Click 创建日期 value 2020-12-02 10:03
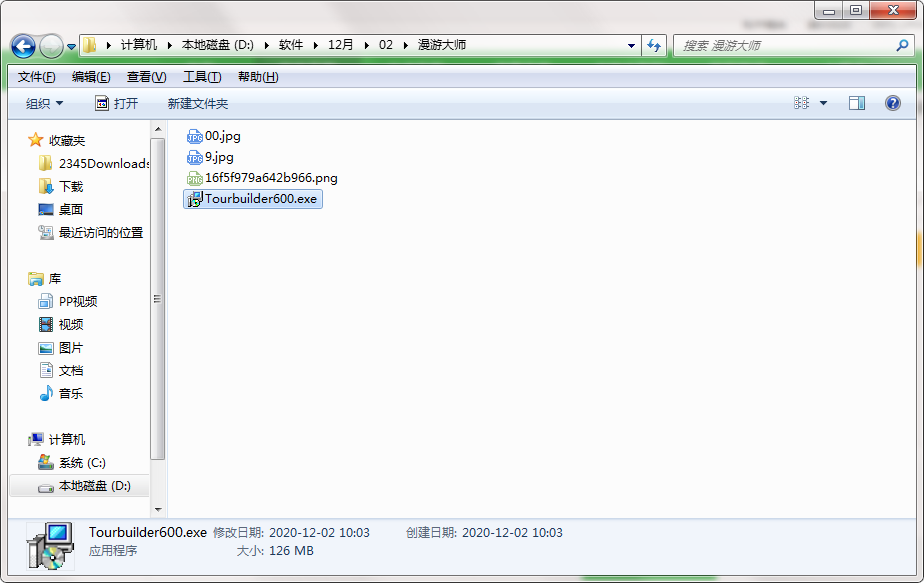Image resolution: width=924 pixels, height=583 pixels. point(512,533)
